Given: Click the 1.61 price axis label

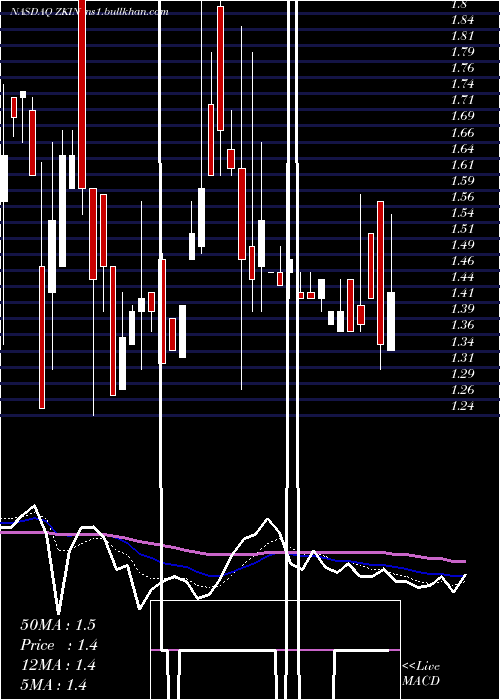Looking at the screenshot, I should pos(462,165).
